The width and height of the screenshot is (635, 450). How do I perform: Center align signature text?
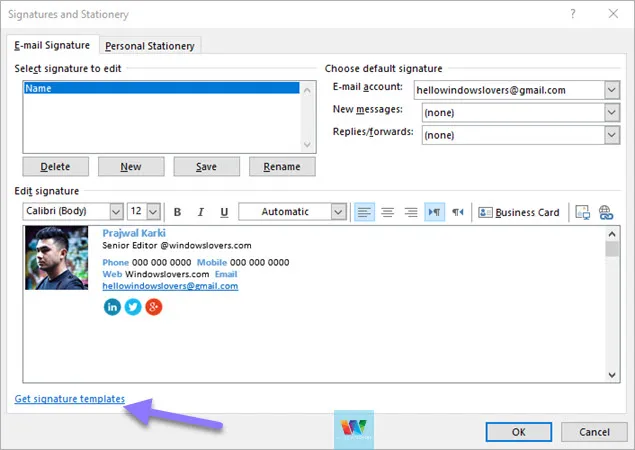pyautogui.click(x=386, y=212)
